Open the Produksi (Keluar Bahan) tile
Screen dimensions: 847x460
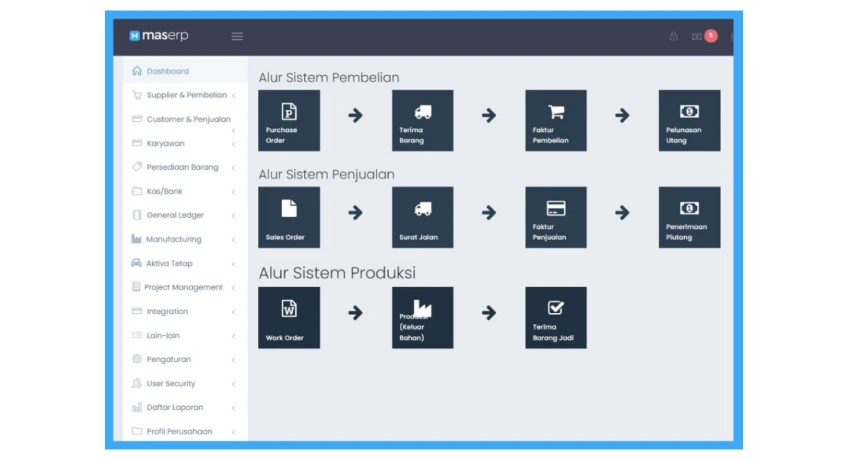422,317
